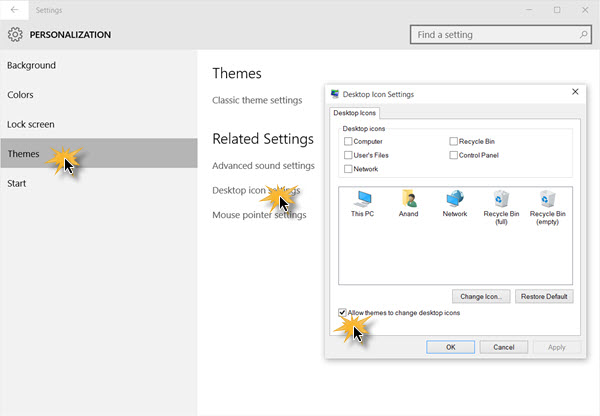Select the This PC icon in preview
600x416 pixels.
(362, 204)
